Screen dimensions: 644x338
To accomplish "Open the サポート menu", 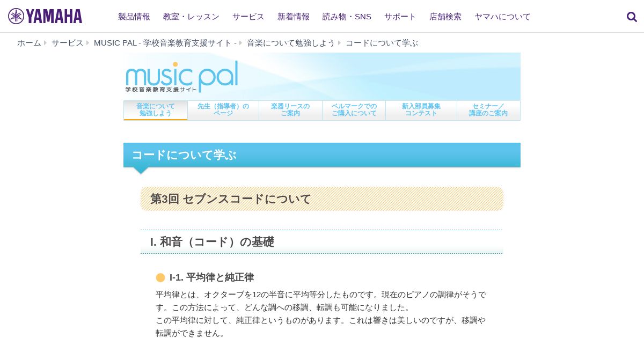I will tap(400, 17).
